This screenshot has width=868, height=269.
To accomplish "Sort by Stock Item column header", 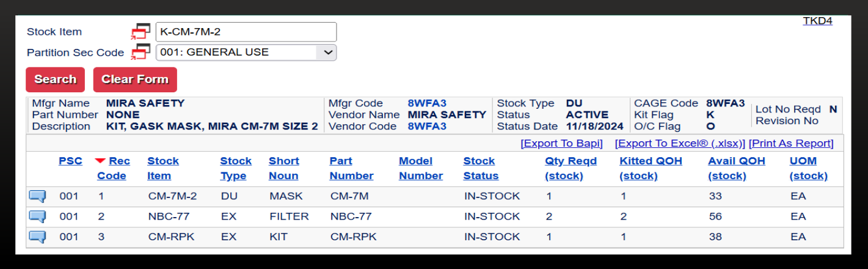I will coord(163,168).
